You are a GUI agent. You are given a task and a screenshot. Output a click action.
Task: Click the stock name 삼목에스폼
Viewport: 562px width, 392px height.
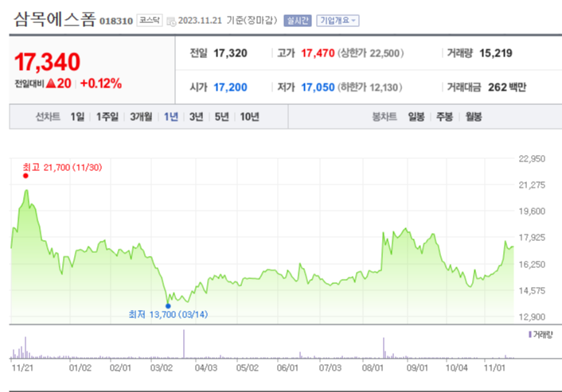[x=55, y=19]
